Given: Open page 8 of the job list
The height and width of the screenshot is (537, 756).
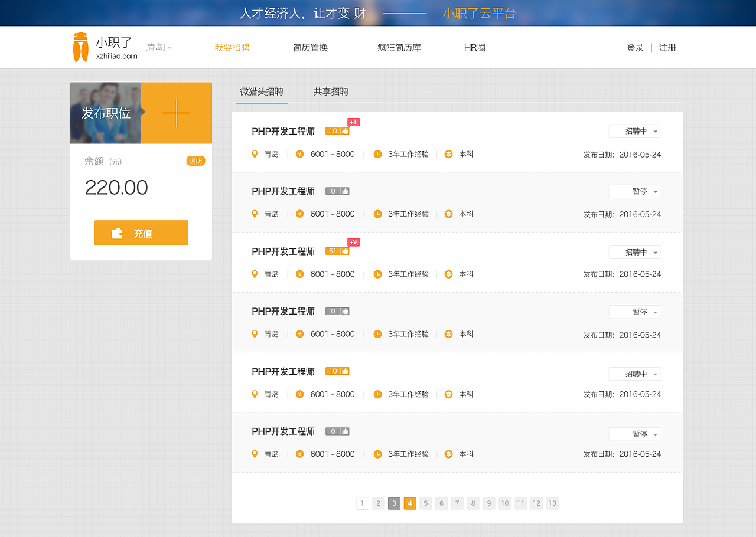Looking at the screenshot, I should pos(473,503).
